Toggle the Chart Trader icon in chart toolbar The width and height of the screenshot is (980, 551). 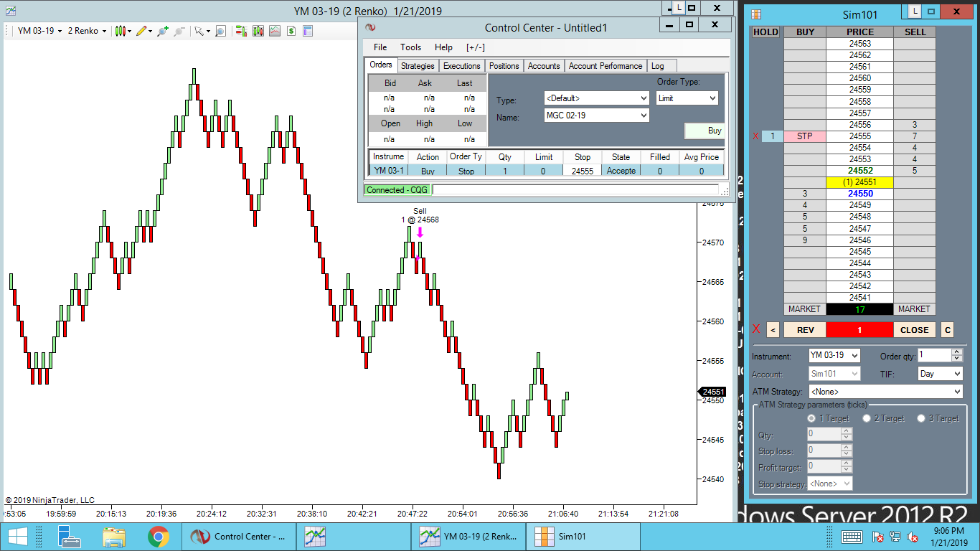click(x=241, y=31)
